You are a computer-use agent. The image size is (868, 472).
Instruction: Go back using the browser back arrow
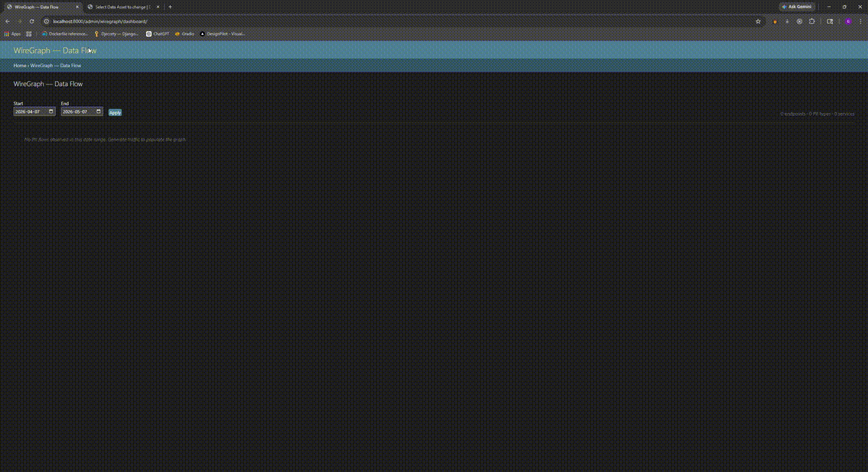point(7,22)
